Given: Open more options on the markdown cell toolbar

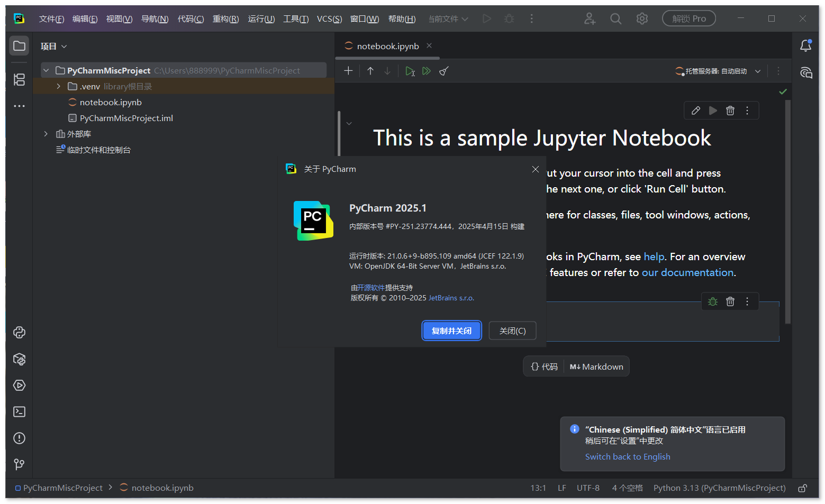Looking at the screenshot, I should point(747,111).
